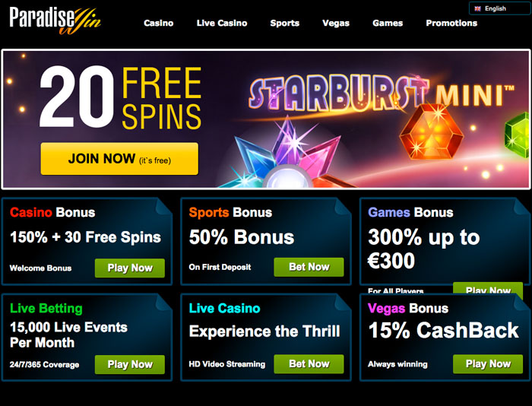Click the Casino Bonus heading
The height and width of the screenshot is (406, 532).
pos(52,213)
